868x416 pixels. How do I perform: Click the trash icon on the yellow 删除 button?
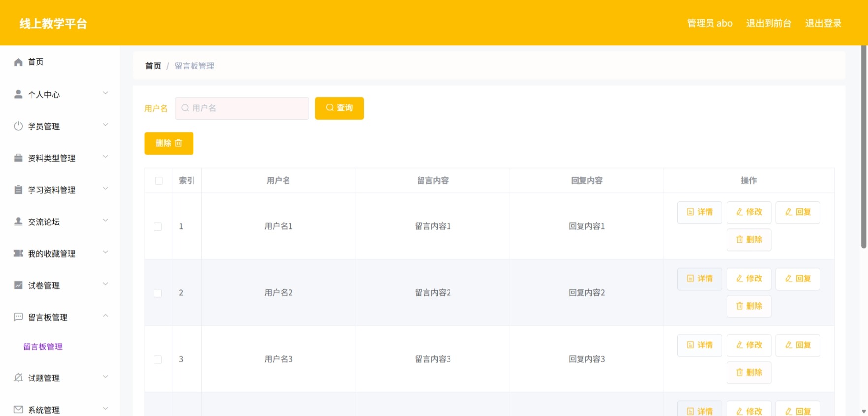click(179, 143)
